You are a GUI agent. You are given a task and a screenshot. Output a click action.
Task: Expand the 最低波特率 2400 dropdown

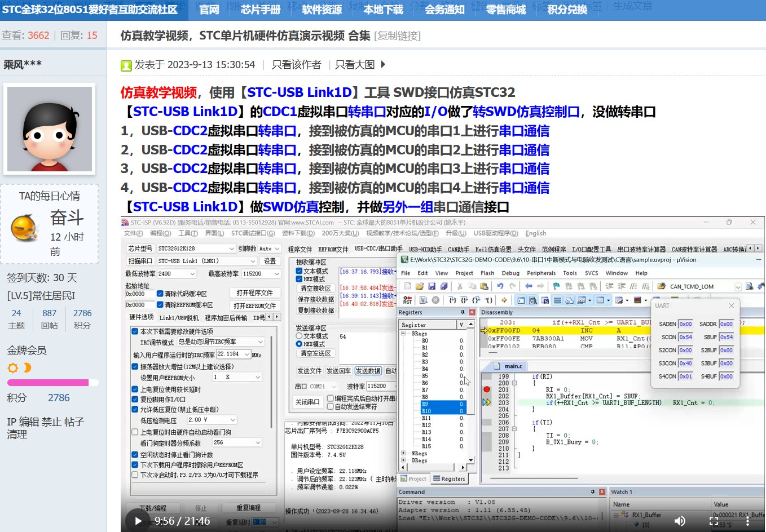192,274
